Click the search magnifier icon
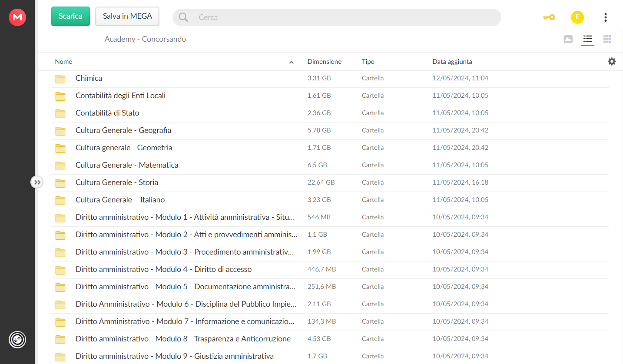The image size is (623, 364). pyautogui.click(x=183, y=17)
